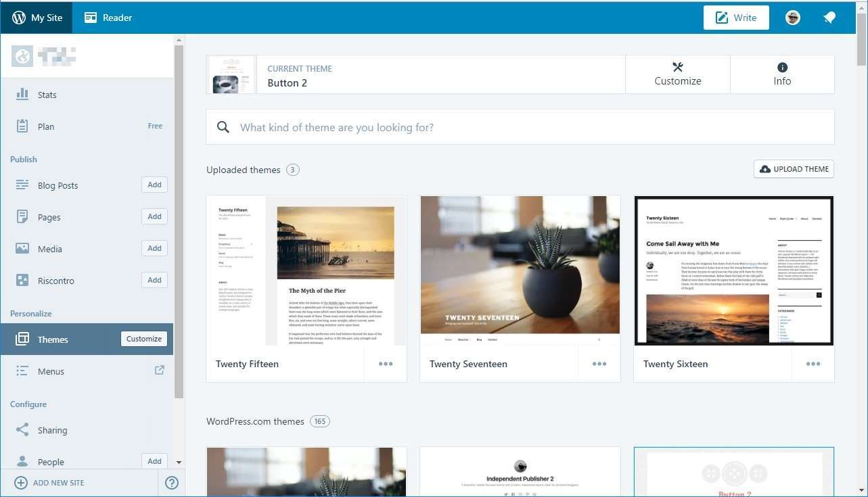Screen dimensions: 868x497
Task: Click the uploaded themes count badge 3
Action: click(293, 170)
